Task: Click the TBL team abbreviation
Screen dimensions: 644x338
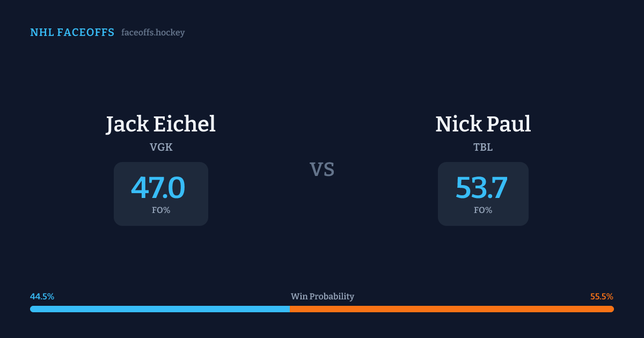Action: (x=483, y=147)
